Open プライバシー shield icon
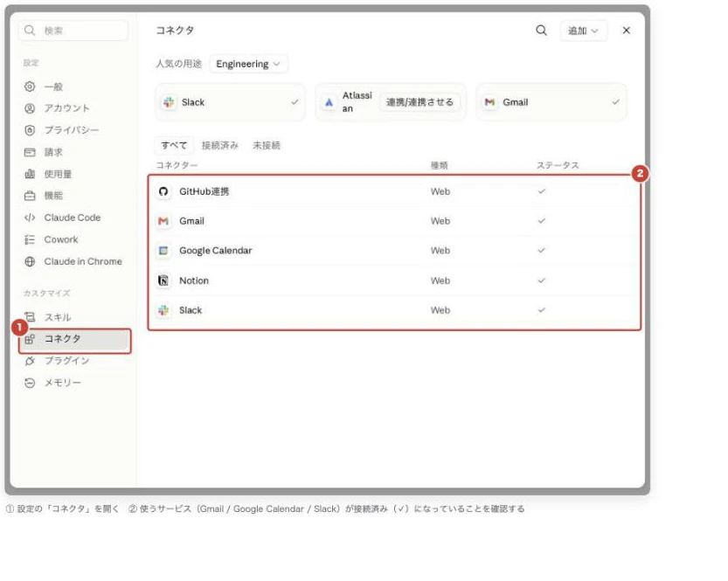Viewport: 728px width, 581px height. tap(30, 130)
